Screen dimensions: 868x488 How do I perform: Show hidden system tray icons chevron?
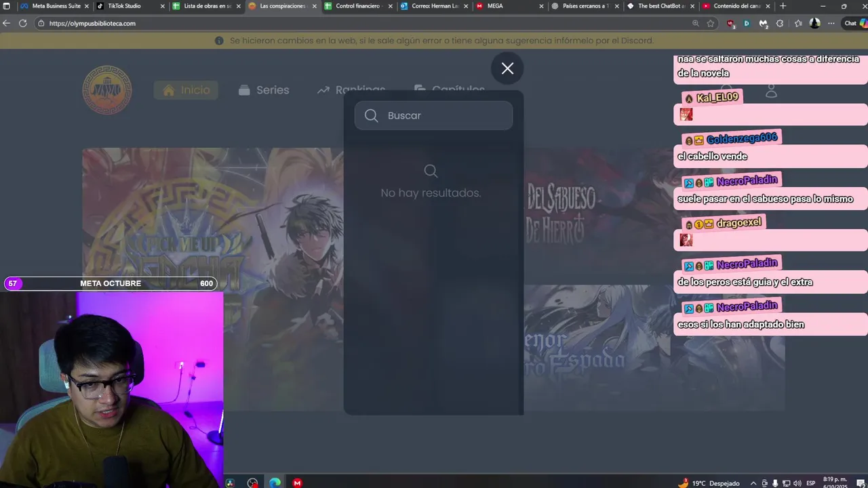[x=753, y=483]
